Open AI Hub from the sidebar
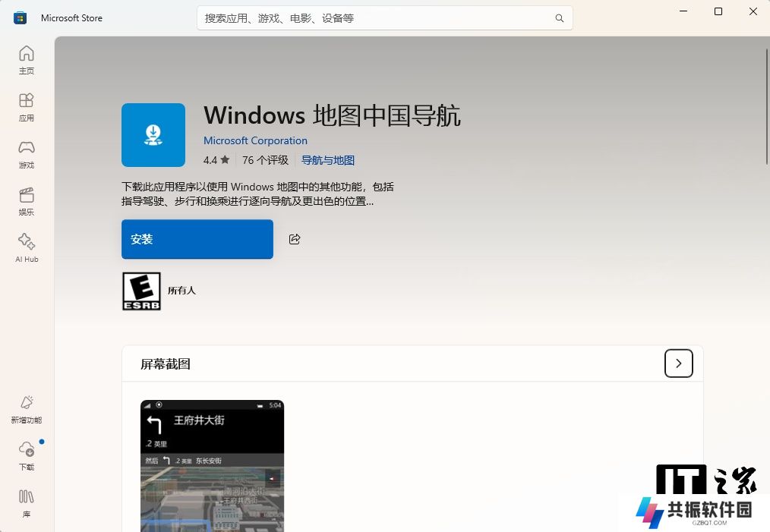 pyautogui.click(x=27, y=248)
